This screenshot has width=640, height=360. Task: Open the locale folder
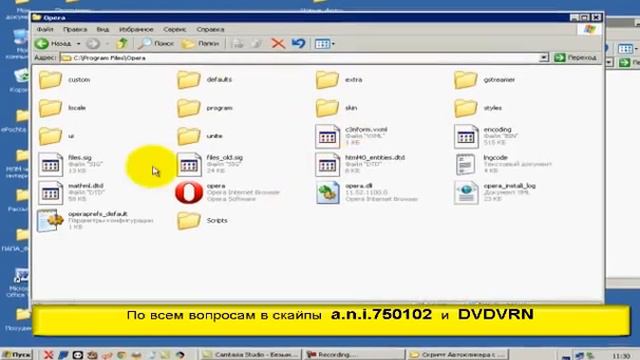[50, 108]
